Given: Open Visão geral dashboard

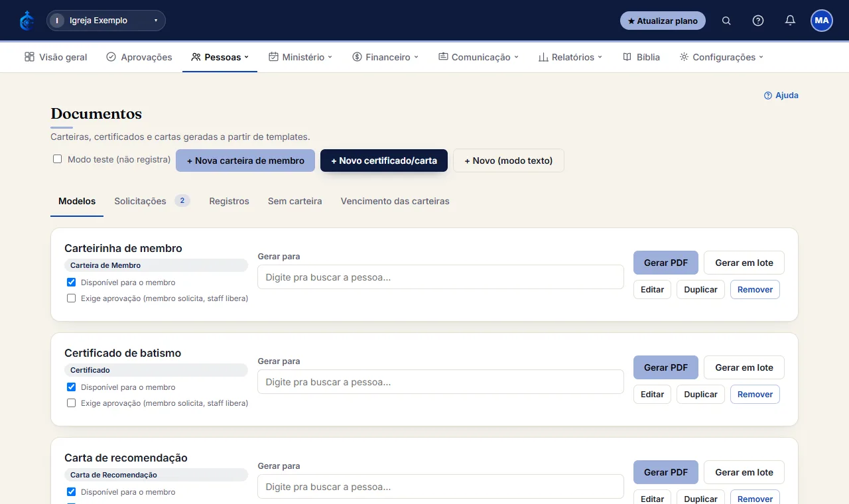Looking at the screenshot, I should [56, 57].
